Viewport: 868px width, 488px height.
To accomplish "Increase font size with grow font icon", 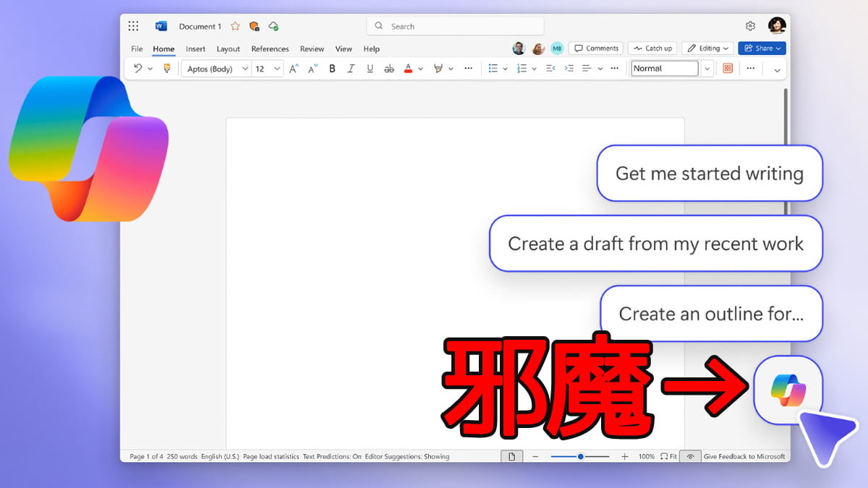I will (294, 69).
